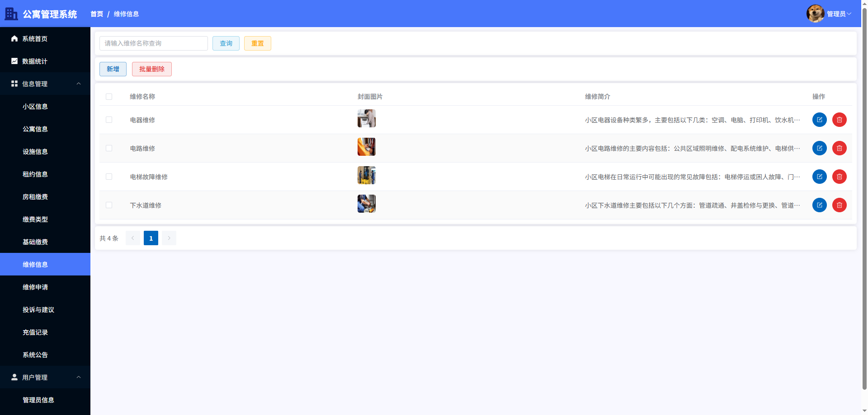
Task: Click the home icon beside 系统首页
Action: [x=14, y=38]
